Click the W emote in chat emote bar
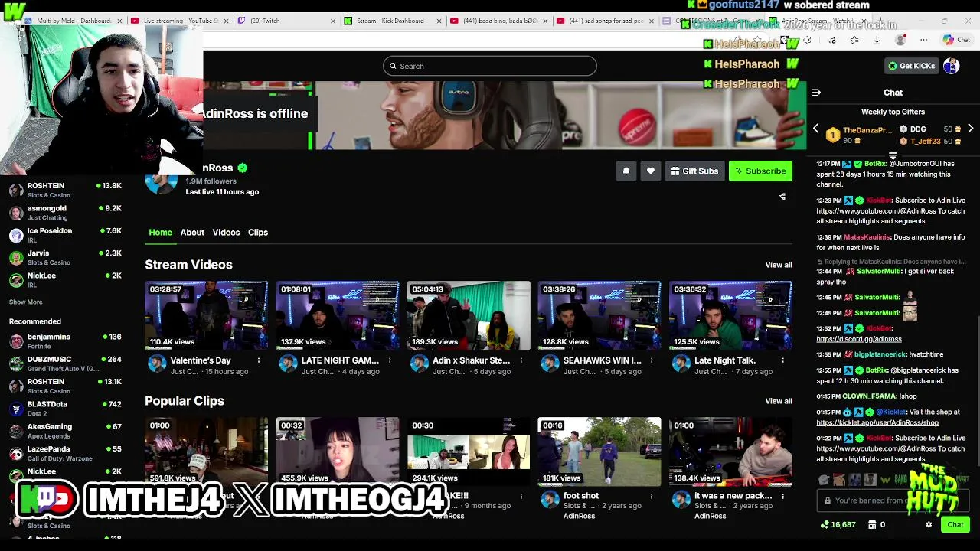 pos(885,480)
